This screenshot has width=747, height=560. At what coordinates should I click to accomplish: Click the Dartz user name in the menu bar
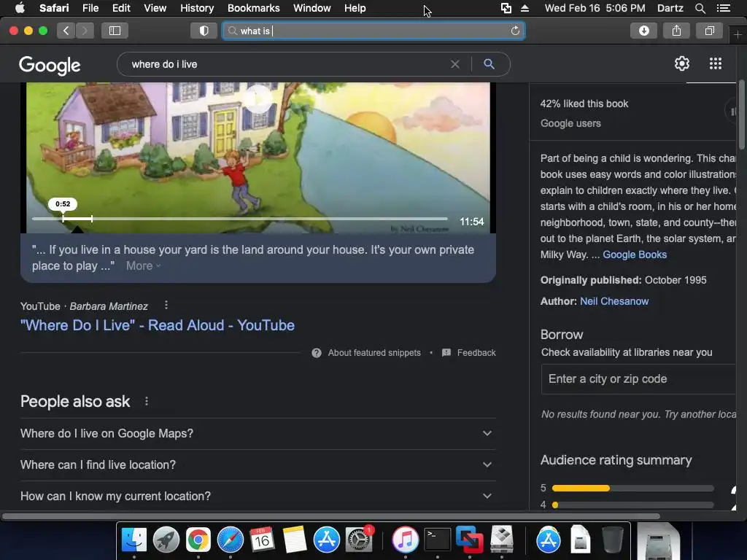click(670, 8)
